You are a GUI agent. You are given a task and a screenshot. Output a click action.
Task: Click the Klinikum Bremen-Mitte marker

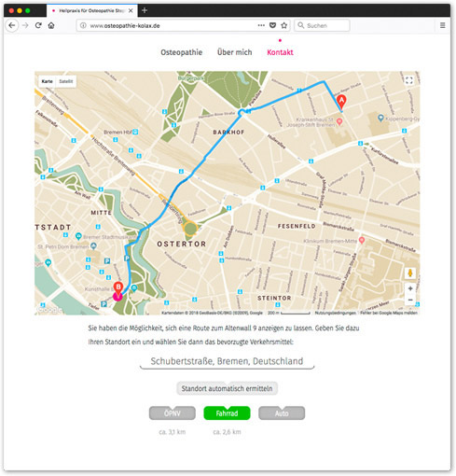pyautogui.click(x=362, y=240)
